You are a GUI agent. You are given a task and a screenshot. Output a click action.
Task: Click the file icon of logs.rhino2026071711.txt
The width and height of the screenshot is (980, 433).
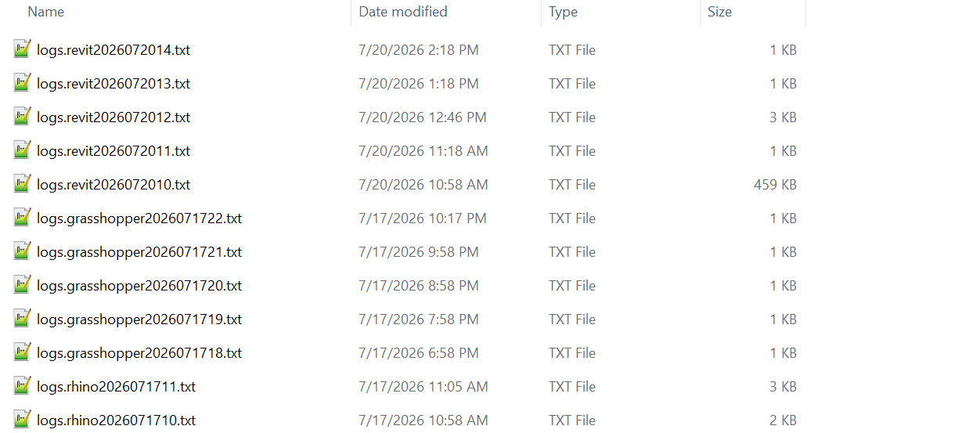pyautogui.click(x=22, y=386)
